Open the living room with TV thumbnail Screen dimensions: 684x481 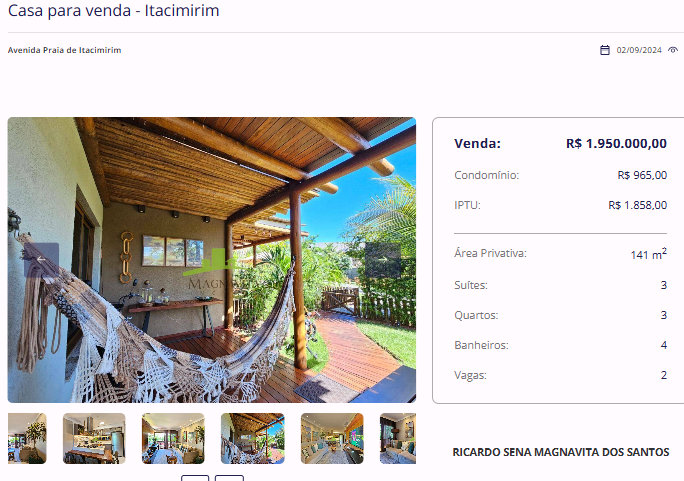coord(332,438)
